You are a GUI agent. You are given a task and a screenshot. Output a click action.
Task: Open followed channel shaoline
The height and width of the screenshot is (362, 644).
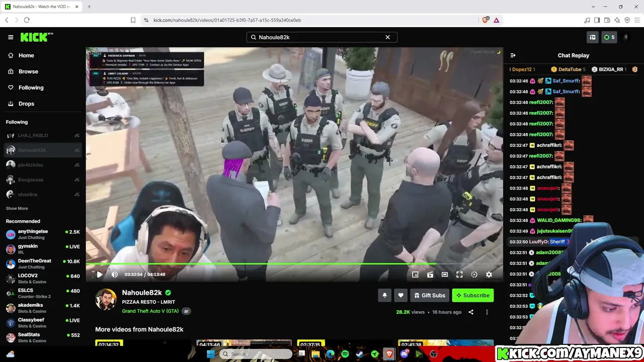click(x=43, y=194)
